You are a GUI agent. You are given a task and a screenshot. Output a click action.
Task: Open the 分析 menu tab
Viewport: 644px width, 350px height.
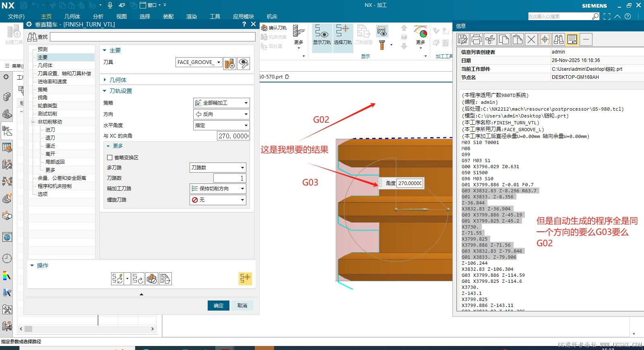(x=98, y=16)
